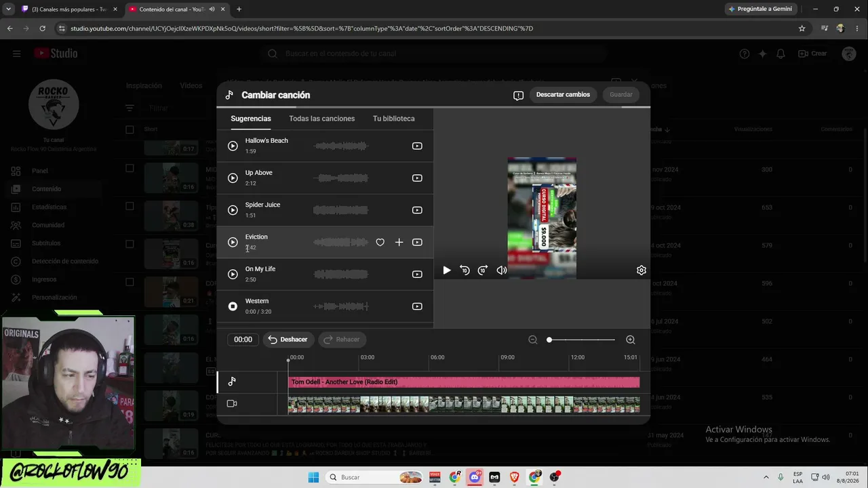
Task: Open the Chrome three-dot menu
Action: click(x=856, y=28)
